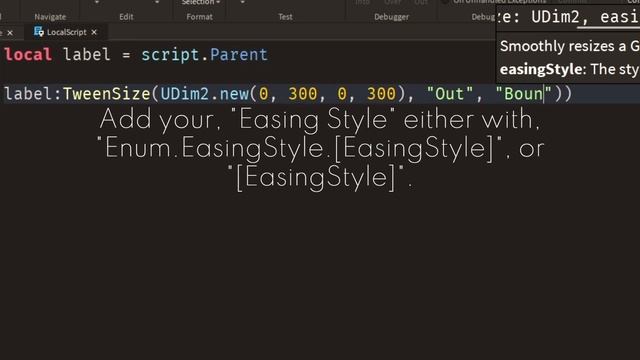Click the 'label' variable after 'local'
640x360 pixels.
click(87, 55)
